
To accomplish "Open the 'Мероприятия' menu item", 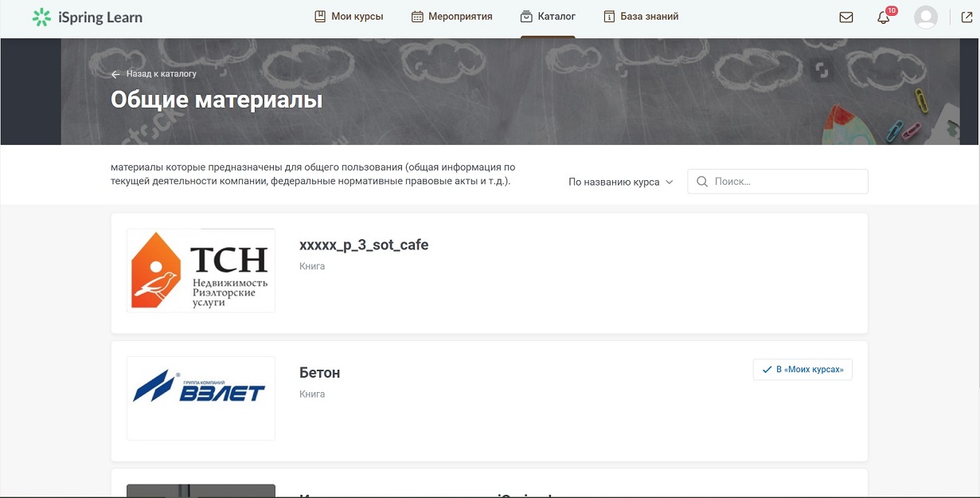I will click(x=452, y=17).
